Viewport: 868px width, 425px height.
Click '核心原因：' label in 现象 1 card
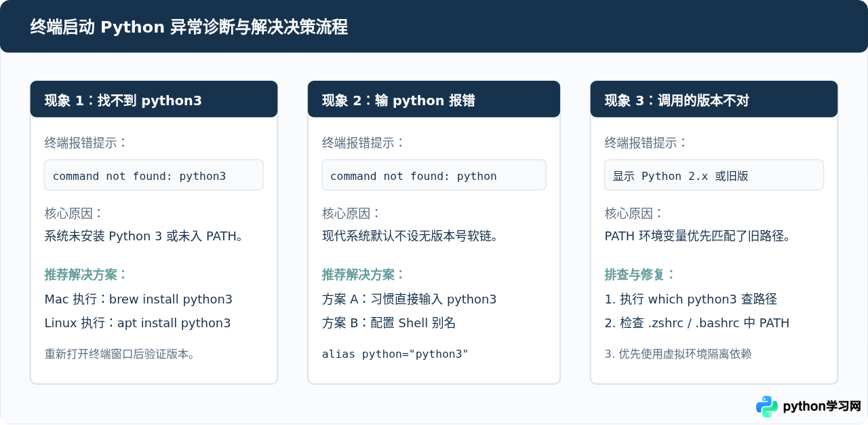pyautogui.click(x=74, y=213)
